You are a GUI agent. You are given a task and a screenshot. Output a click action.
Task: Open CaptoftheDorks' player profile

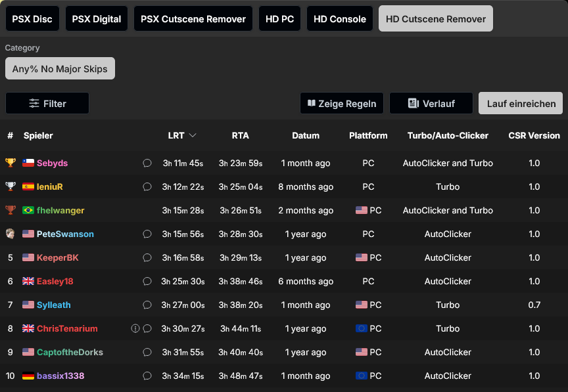70,352
